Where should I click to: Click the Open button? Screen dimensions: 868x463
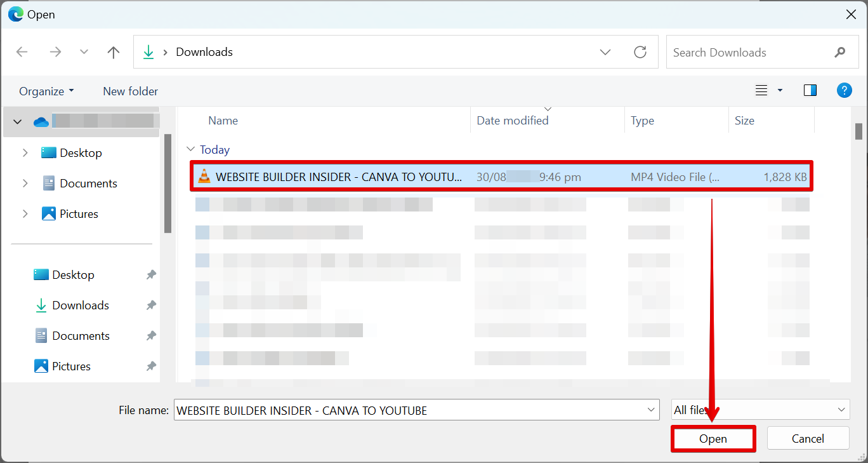pos(713,438)
